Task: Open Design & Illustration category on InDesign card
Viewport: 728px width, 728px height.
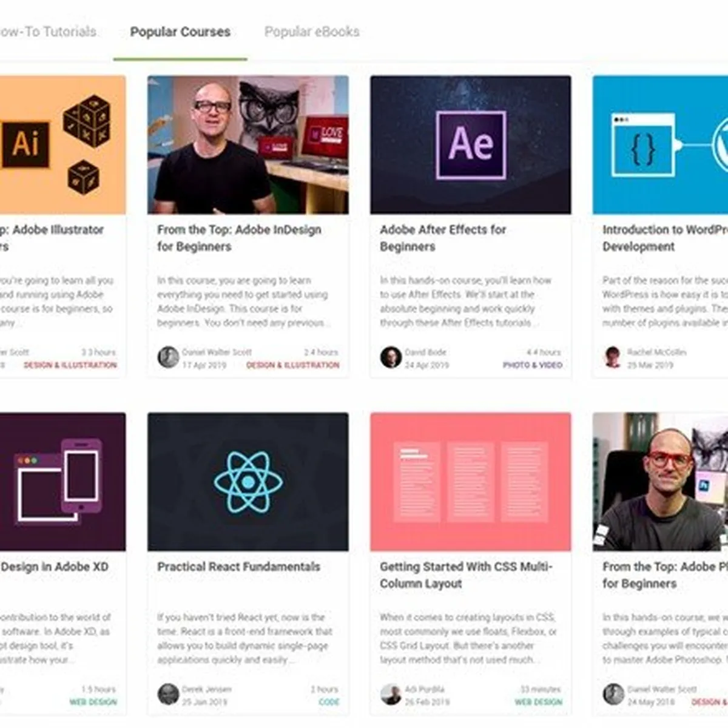Action: pyautogui.click(x=292, y=365)
